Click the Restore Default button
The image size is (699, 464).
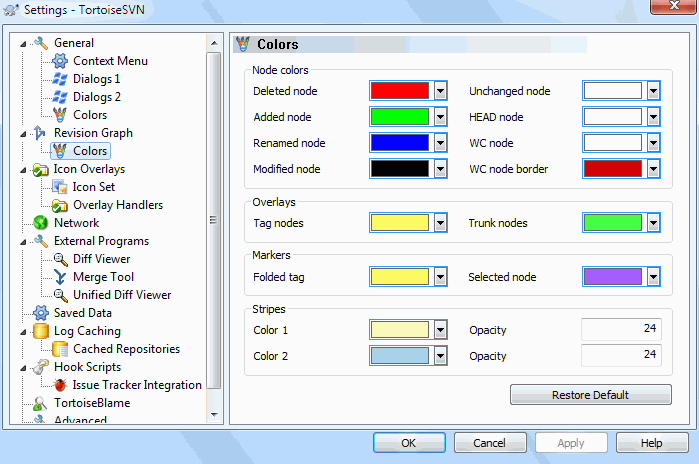click(x=591, y=395)
